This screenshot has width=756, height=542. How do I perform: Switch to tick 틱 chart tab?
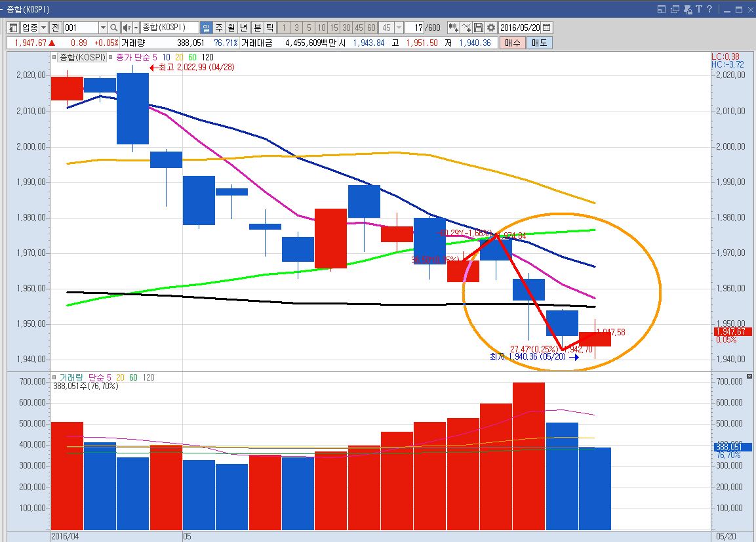tap(269, 28)
